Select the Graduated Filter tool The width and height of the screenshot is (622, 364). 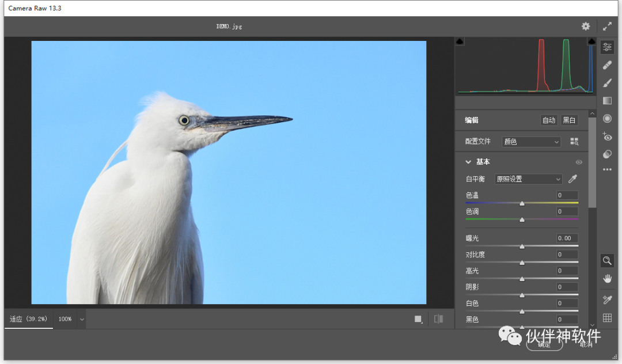607,101
